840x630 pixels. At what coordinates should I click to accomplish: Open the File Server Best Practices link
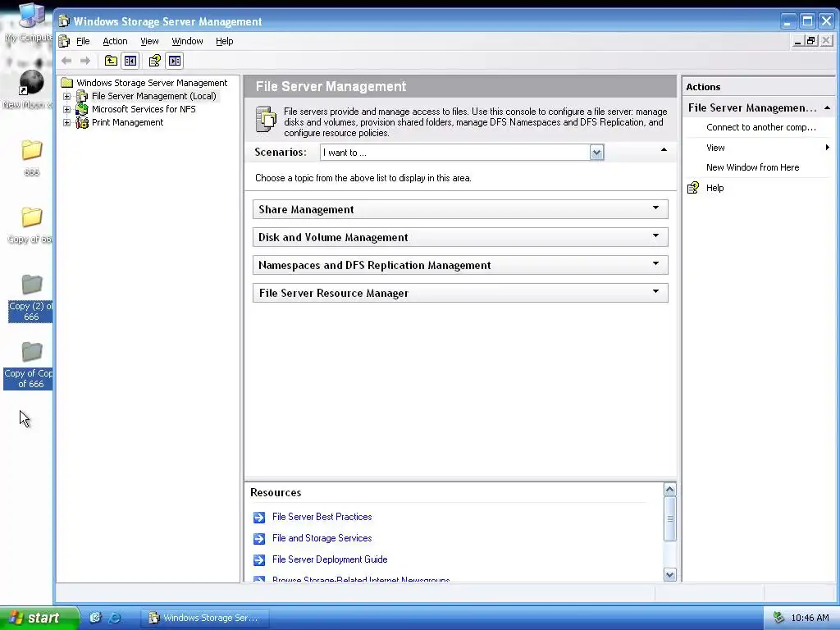tap(322, 517)
